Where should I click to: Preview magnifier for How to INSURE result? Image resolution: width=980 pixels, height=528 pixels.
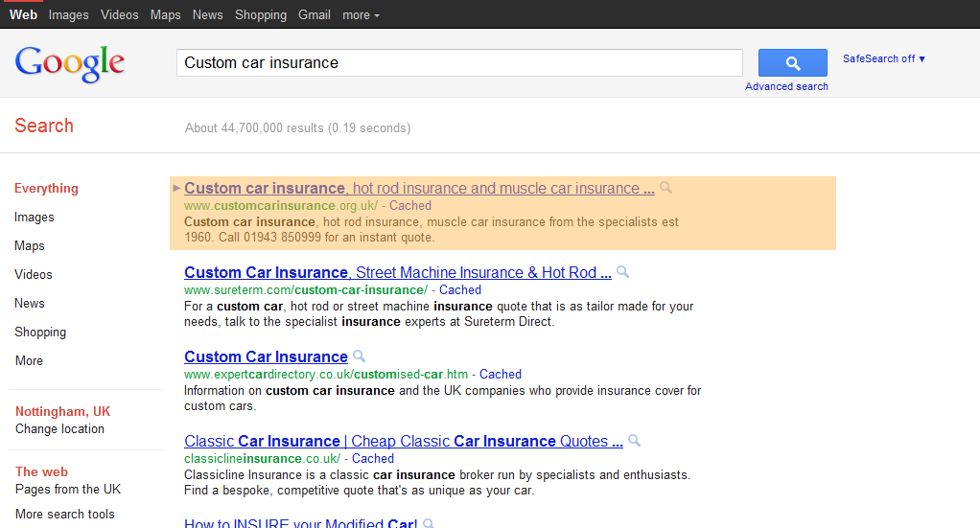click(428, 523)
